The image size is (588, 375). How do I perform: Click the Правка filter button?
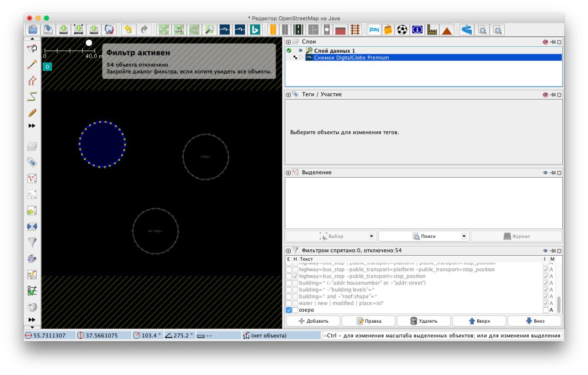368,321
